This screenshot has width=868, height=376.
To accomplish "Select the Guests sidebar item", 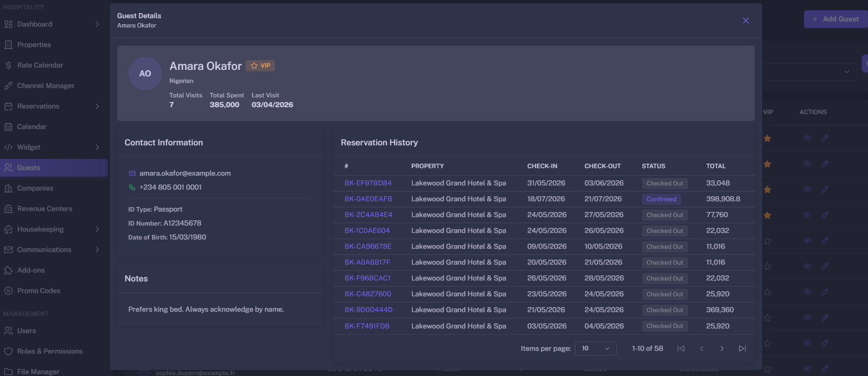I will coord(54,168).
